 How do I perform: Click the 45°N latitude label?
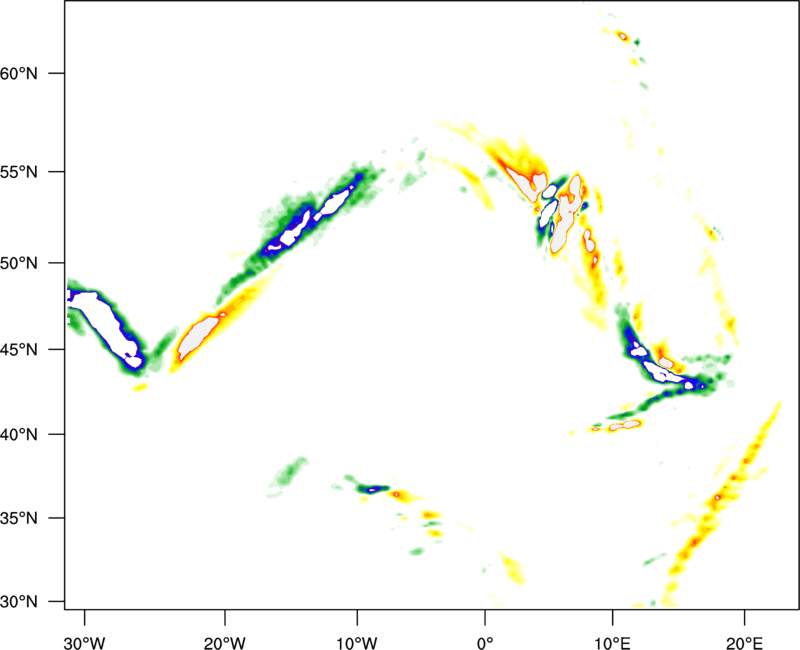pyautogui.click(x=19, y=350)
